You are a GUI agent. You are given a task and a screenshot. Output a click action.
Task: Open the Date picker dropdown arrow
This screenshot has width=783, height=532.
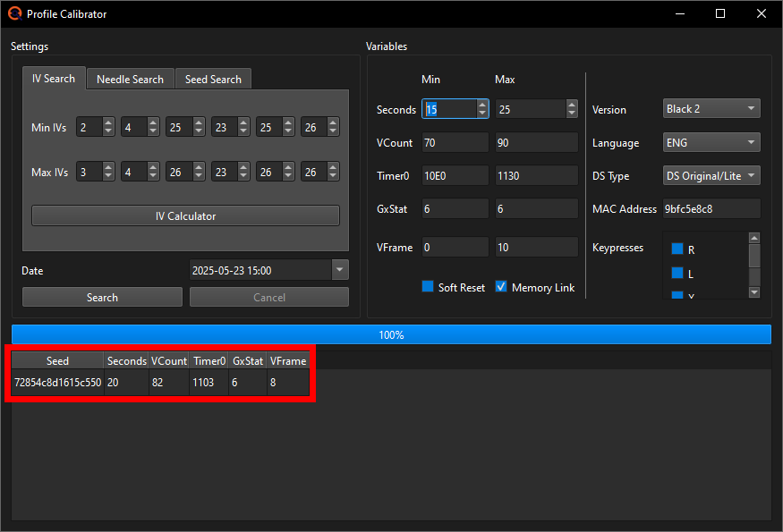coord(339,270)
